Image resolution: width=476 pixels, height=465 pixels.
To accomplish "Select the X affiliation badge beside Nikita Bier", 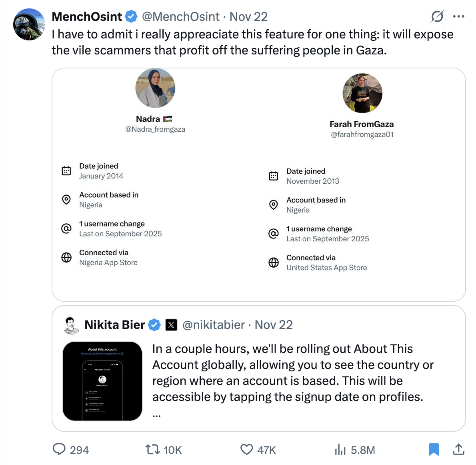I will [x=171, y=325].
